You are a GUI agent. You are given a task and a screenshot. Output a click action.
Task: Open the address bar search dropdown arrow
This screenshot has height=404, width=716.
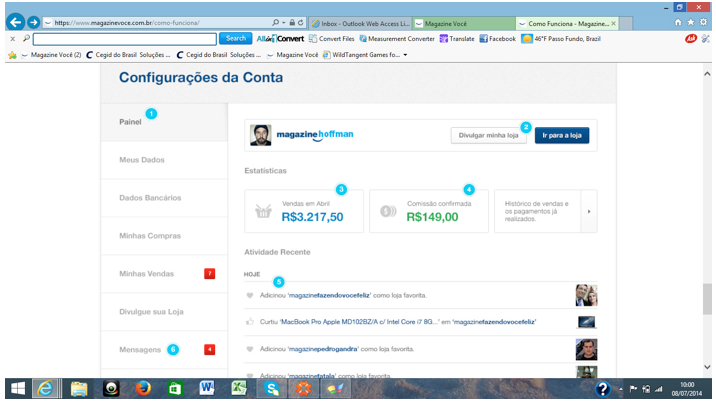coord(284,22)
